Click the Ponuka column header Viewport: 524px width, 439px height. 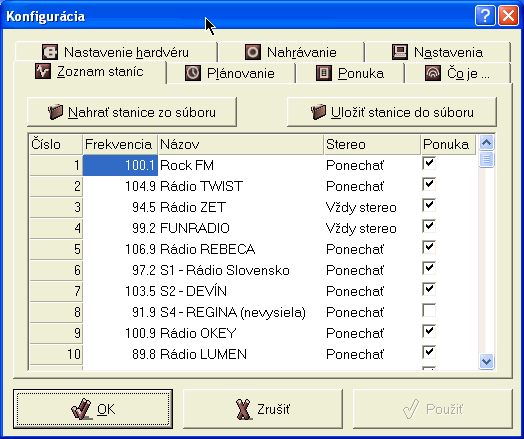448,145
